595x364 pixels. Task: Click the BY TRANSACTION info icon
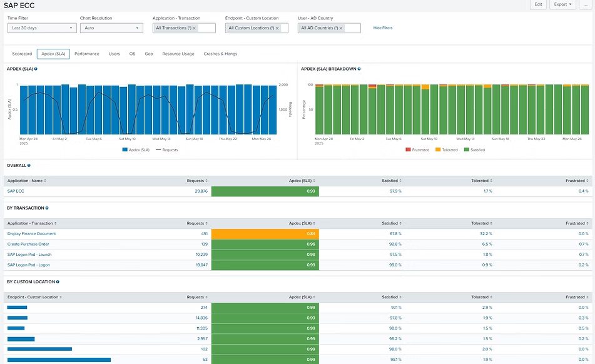coord(47,208)
